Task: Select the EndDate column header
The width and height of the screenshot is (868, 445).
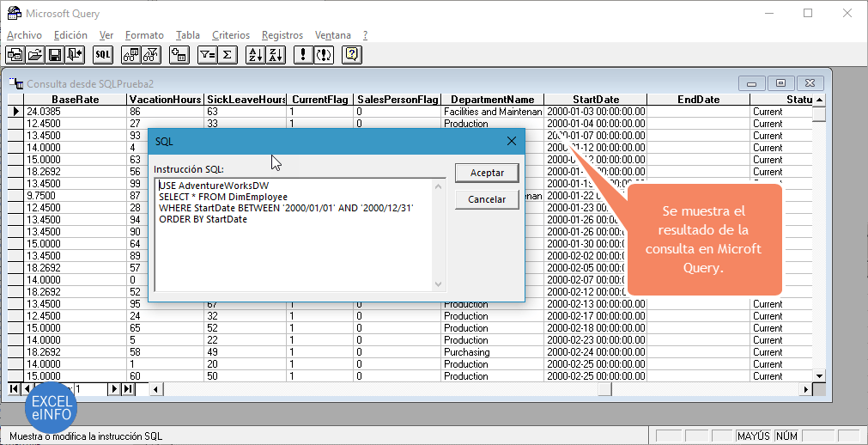Action: pyautogui.click(x=699, y=100)
